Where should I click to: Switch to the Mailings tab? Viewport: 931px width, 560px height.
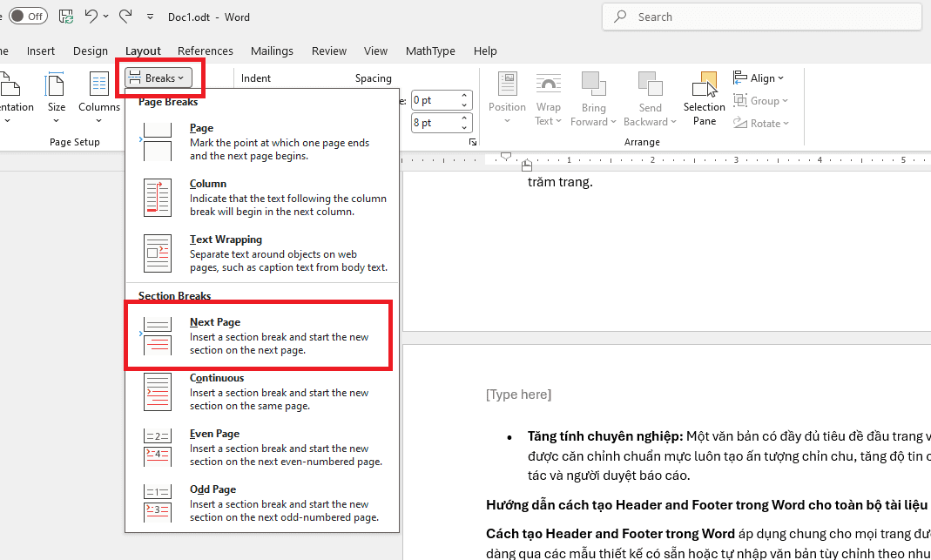[x=272, y=51]
